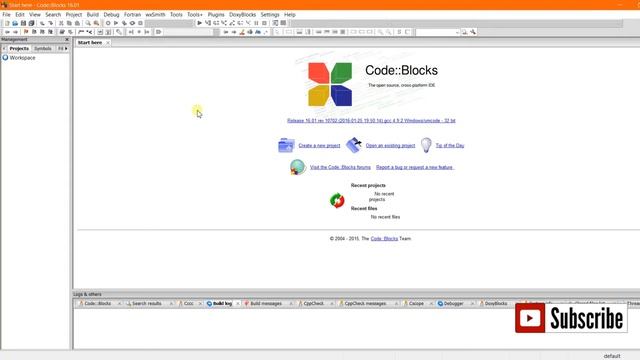Image resolution: width=640 pixels, height=360 pixels.
Task: Click the Build gear icon
Action: pos(108,23)
